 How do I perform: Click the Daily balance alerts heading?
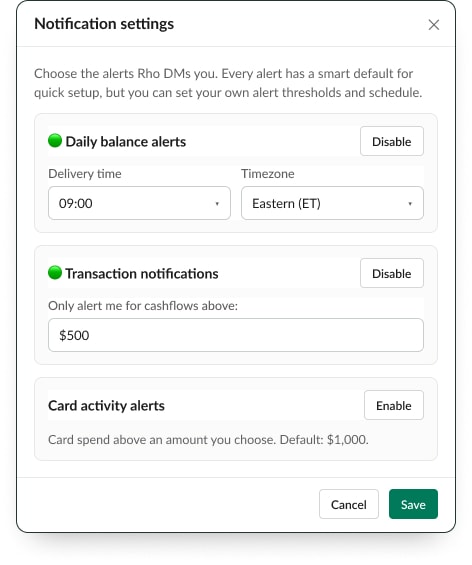coord(126,142)
